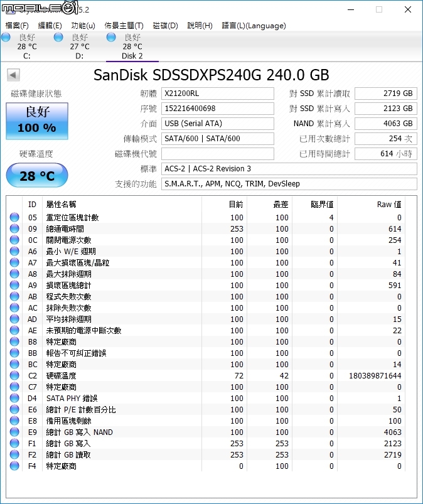Open the 佈景主題(T) menu

point(124,26)
